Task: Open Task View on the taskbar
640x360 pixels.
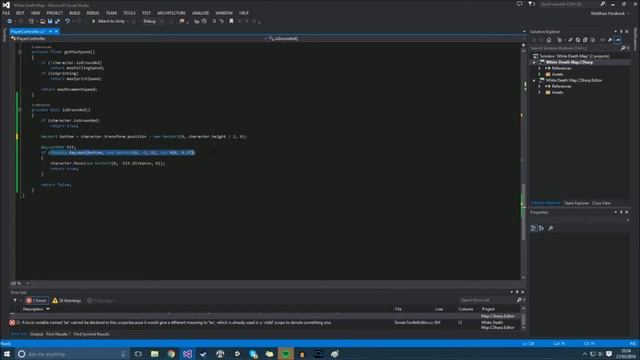Action: pyautogui.click(x=138, y=354)
